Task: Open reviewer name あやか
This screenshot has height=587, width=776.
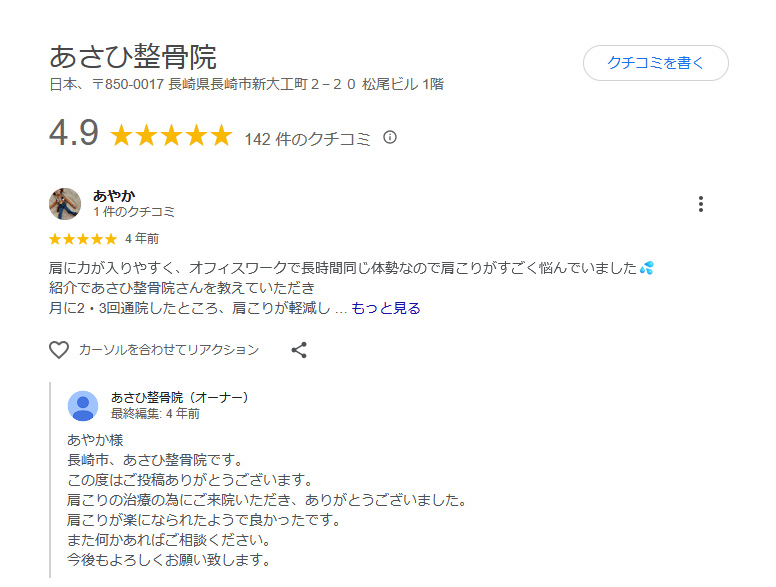Action: (x=113, y=195)
